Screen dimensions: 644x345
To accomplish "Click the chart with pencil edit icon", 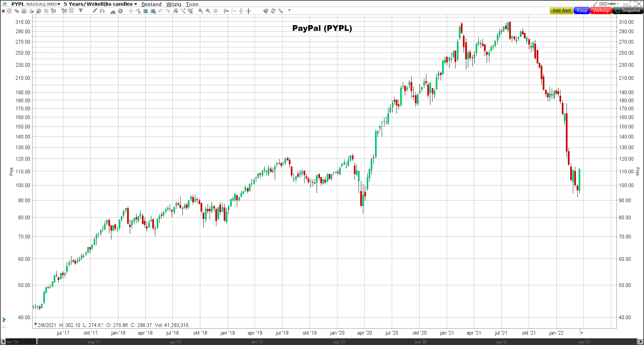I will [x=64, y=11].
